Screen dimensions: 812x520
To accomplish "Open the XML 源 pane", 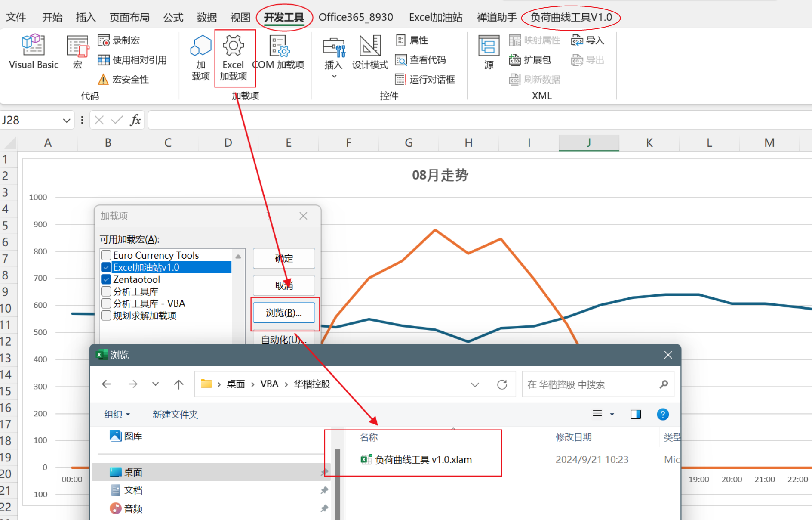I will coord(489,52).
